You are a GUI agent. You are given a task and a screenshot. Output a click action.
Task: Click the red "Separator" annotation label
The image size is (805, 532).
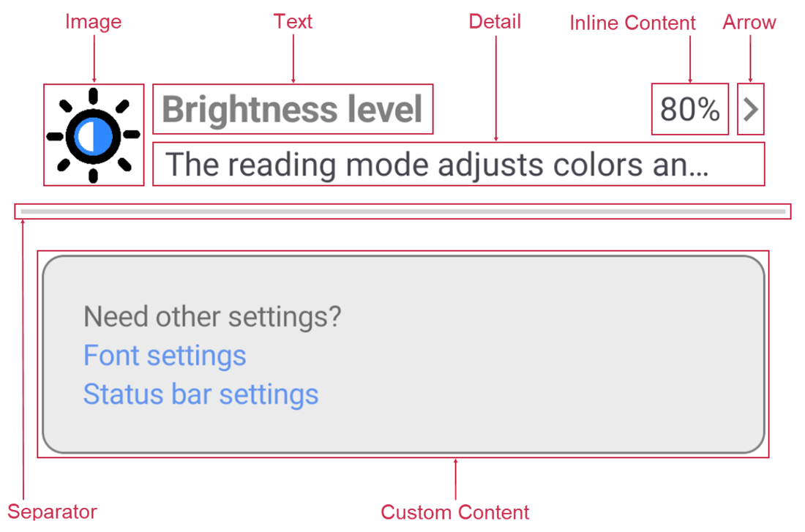52,511
